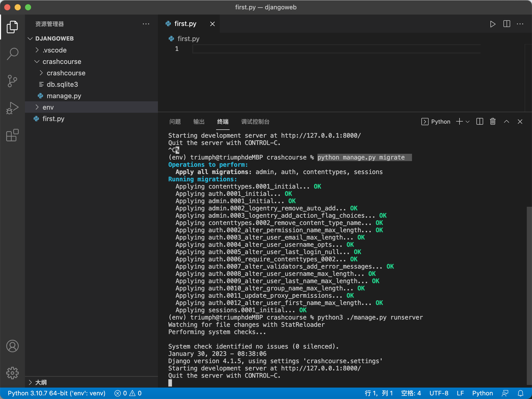The width and height of the screenshot is (532, 399).
Task: Select Python 3.10.7 interpreter in status bar
Action: pyautogui.click(x=57, y=393)
